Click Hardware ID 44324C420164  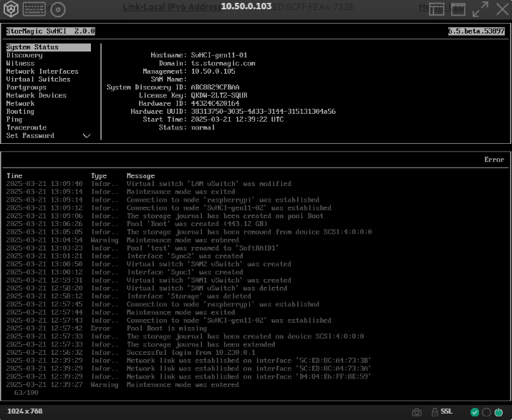pos(216,104)
